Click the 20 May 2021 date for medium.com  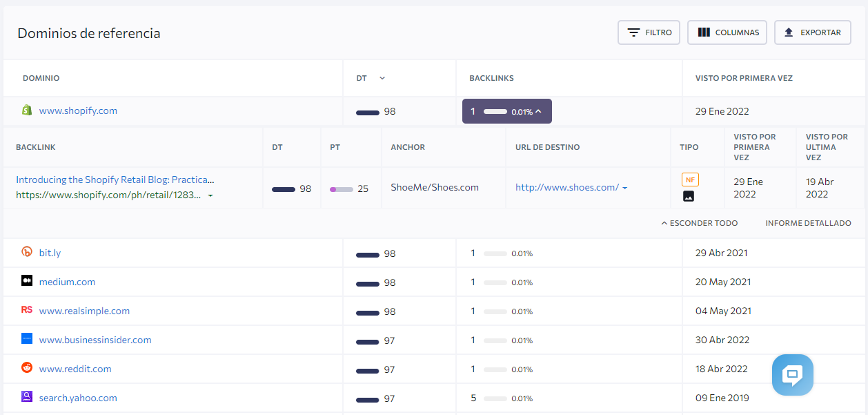click(x=724, y=282)
